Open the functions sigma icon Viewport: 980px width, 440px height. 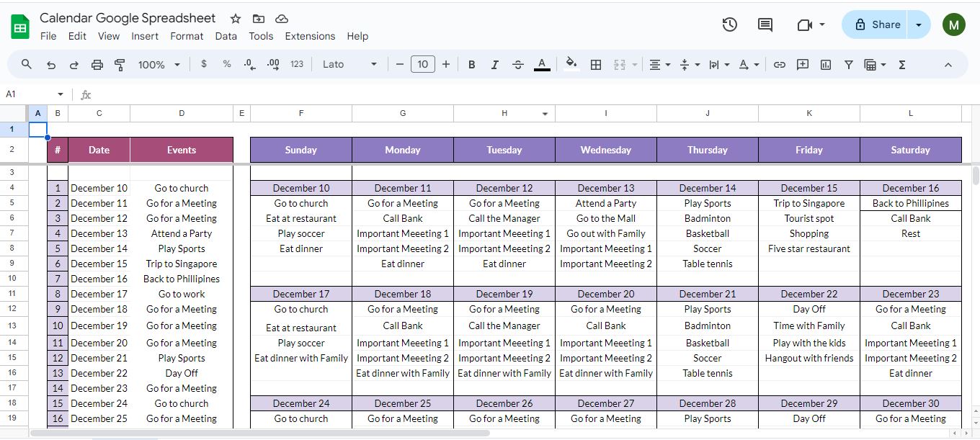coord(901,64)
